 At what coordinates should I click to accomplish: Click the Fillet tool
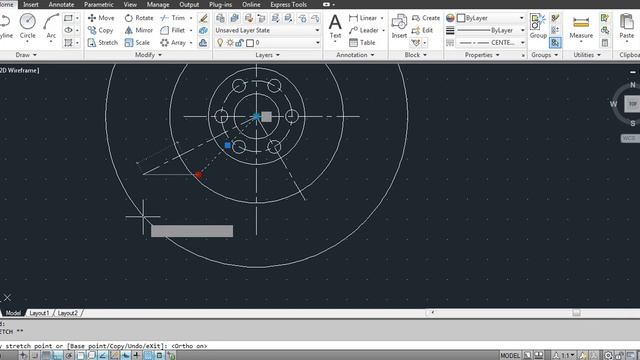coord(173,30)
